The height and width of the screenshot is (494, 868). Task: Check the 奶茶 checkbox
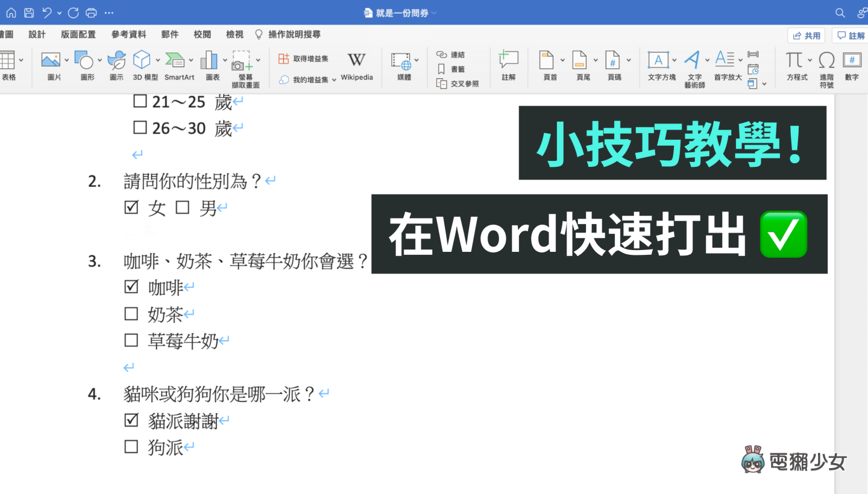(x=131, y=313)
